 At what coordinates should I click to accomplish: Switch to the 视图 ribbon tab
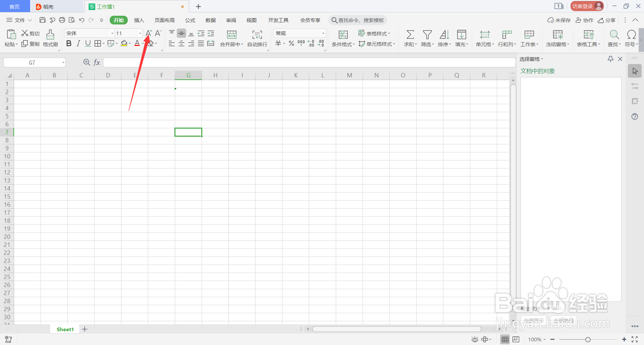[x=252, y=20]
